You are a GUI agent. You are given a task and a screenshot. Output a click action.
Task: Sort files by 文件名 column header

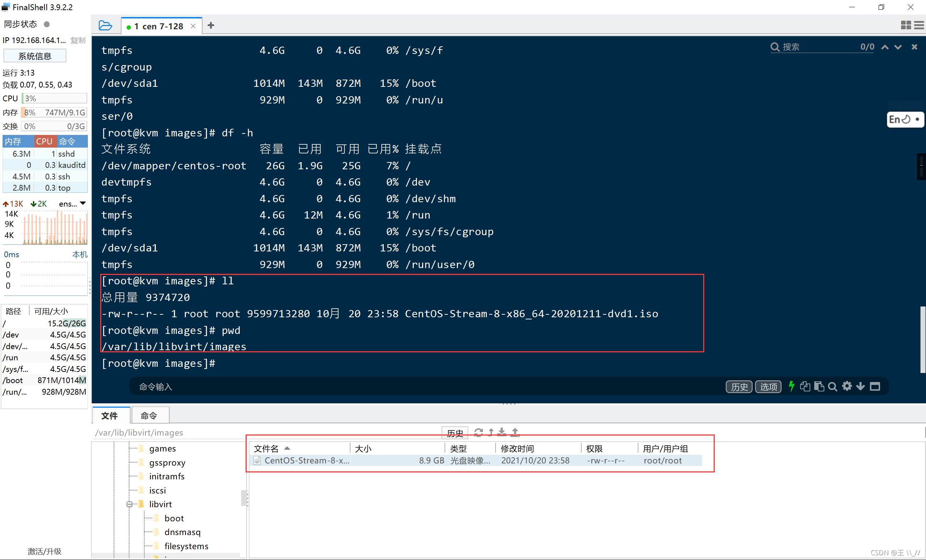click(300, 448)
